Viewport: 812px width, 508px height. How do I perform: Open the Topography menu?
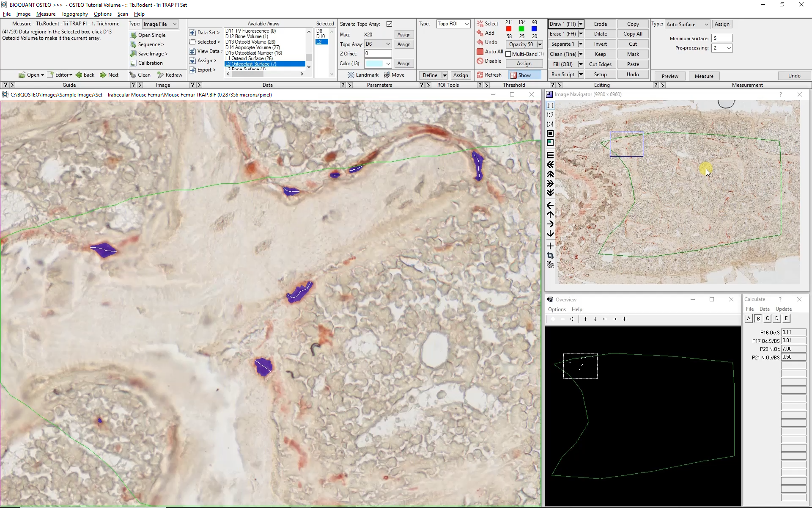pyautogui.click(x=74, y=14)
